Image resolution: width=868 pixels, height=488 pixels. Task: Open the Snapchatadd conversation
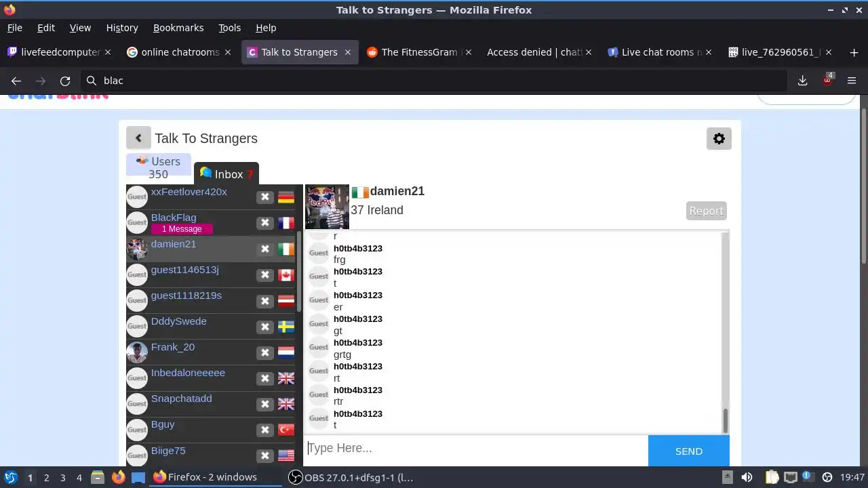pyautogui.click(x=181, y=399)
